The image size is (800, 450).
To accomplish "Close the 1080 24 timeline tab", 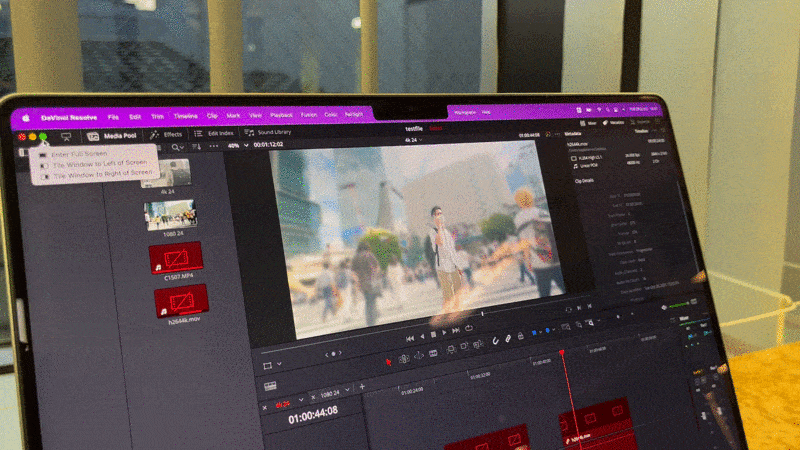I will click(x=313, y=397).
